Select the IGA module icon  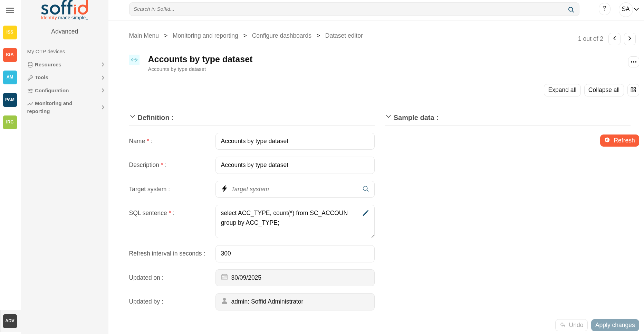(x=10, y=55)
